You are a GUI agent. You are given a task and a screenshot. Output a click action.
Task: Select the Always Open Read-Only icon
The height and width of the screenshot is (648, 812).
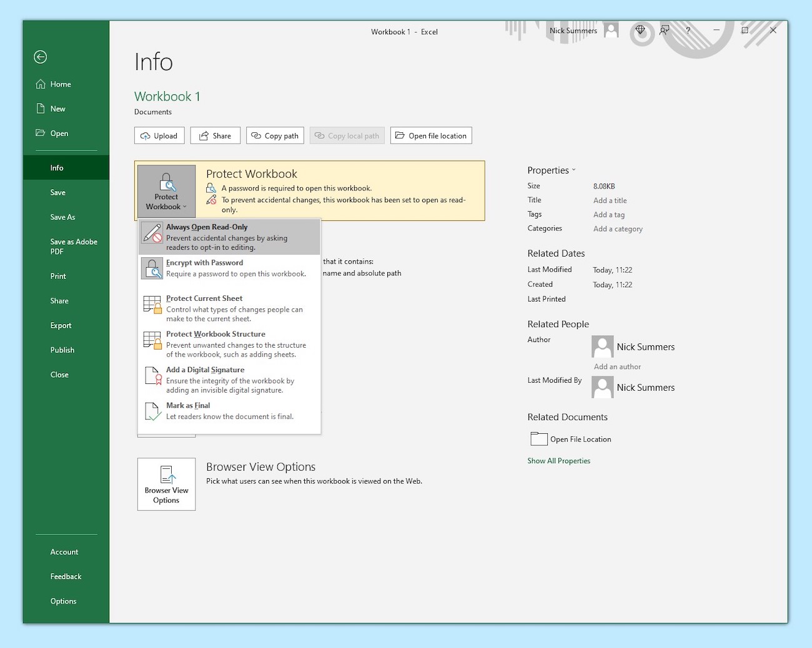coord(152,232)
